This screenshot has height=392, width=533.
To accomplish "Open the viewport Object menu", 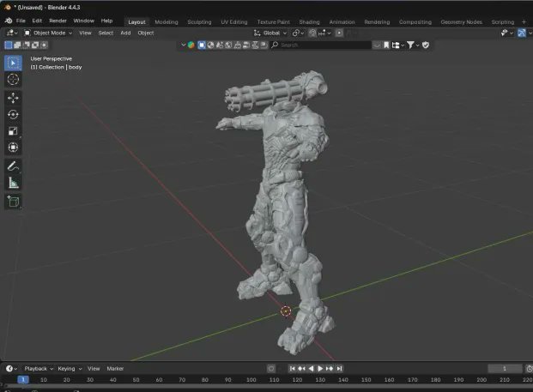I will point(146,33).
